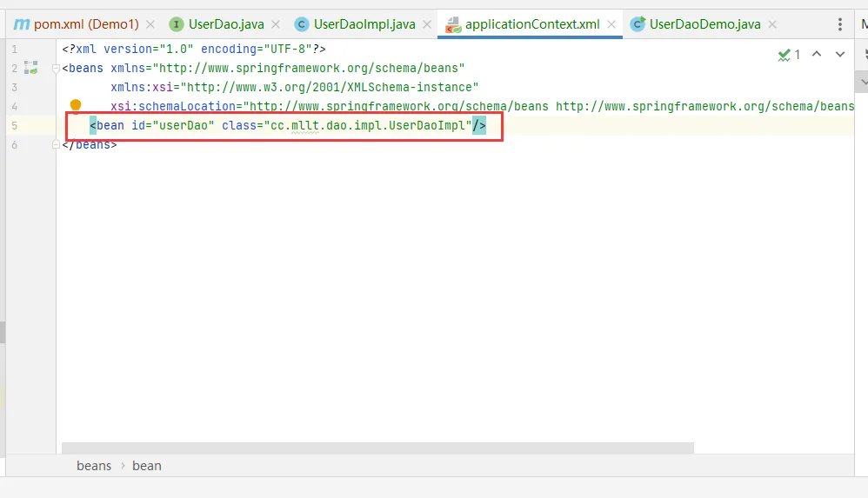
Task: Click the beans breadcrumb
Action: click(94, 466)
